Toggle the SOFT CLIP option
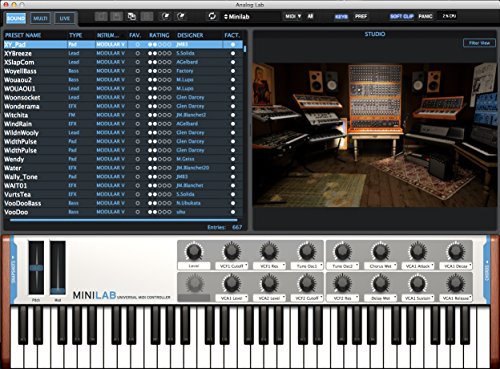500x369 pixels. [x=402, y=16]
